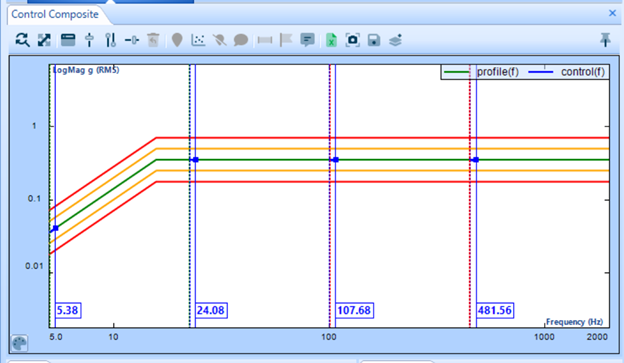This screenshot has width=624, height=363.
Task: Click the 24.08 cursor label
Action: coord(211,310)
